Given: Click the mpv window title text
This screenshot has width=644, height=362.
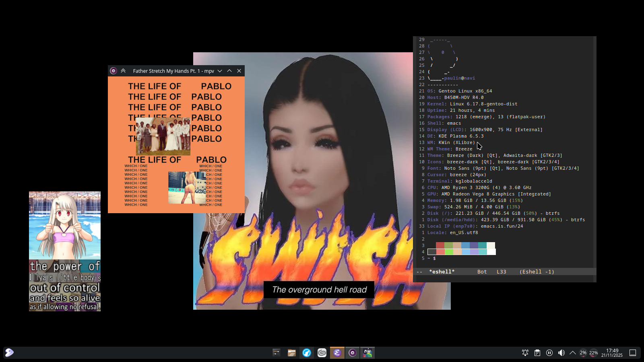Looking at the screenshot, I should point(173,71).
